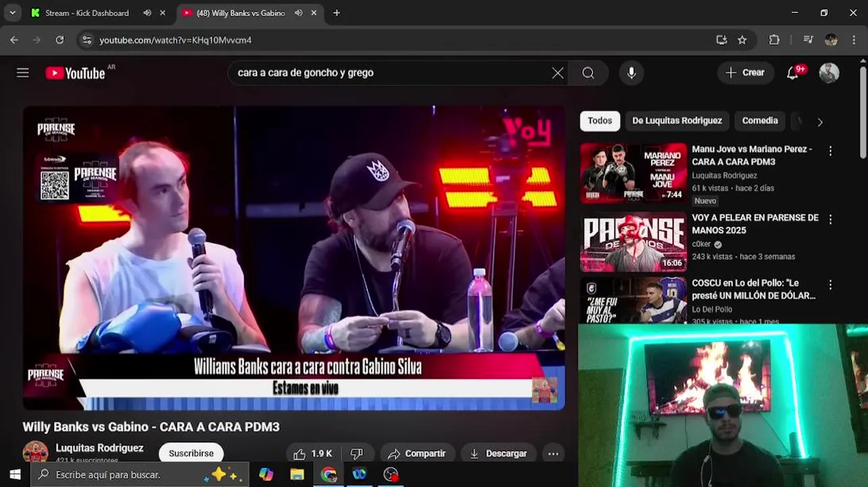868x487 pixels.
Task: Select the De Luquitas Rodriguez chip
Action: (x=677, y=121)
